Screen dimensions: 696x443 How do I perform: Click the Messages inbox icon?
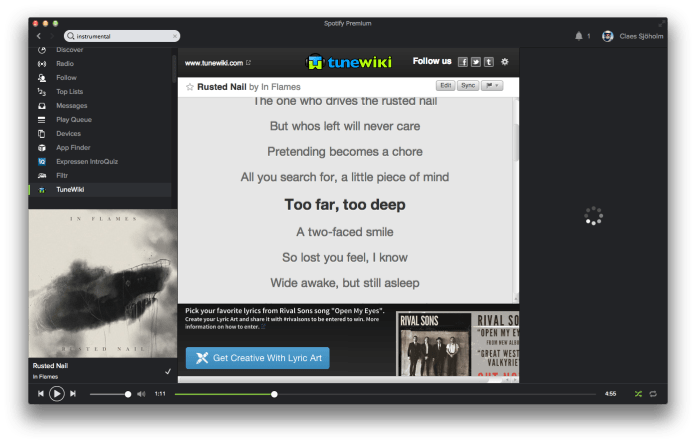[42, 106]
